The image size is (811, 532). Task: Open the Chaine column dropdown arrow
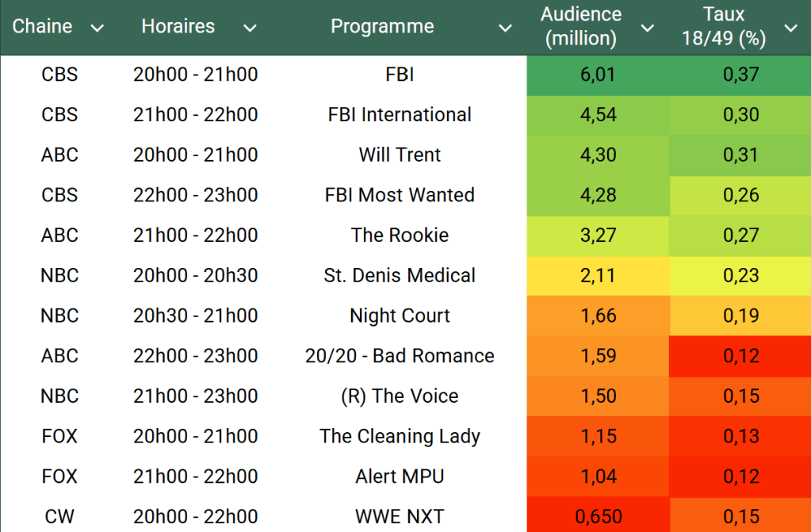98,29
